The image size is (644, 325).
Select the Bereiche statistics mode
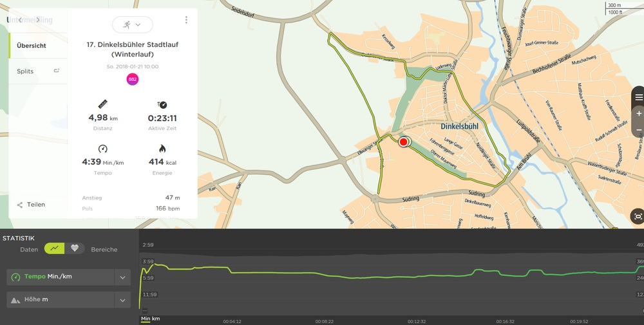104,249
